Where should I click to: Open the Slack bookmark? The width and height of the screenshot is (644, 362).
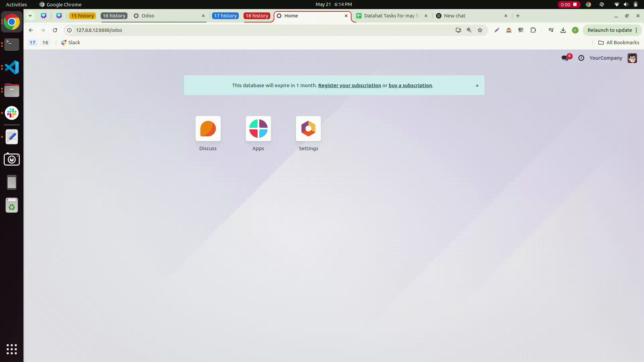(70, 43)
